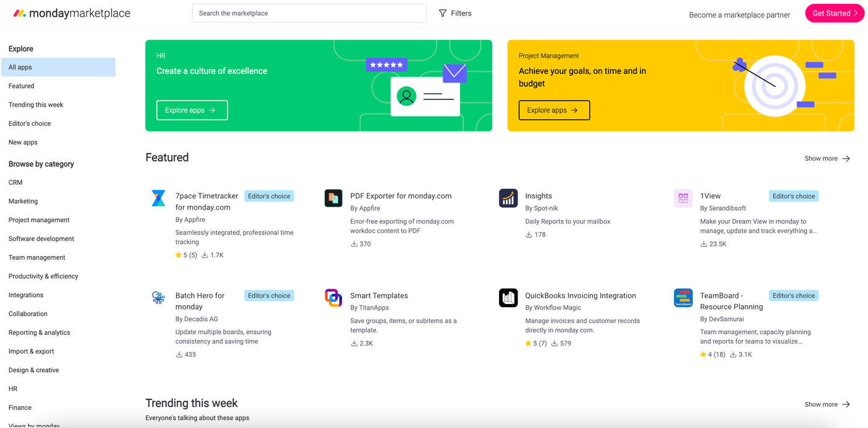Open the Insights app icon
Screen dimensions: 868x428
pos(508,198)
